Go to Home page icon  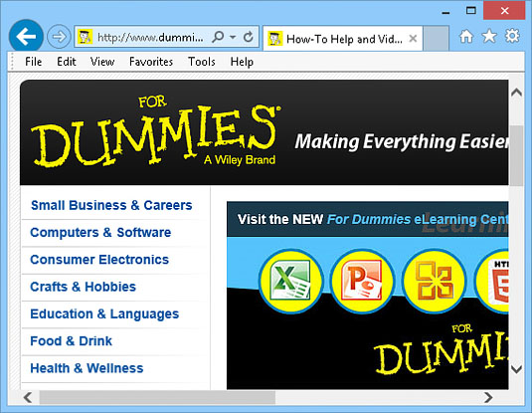click(466, 37)
